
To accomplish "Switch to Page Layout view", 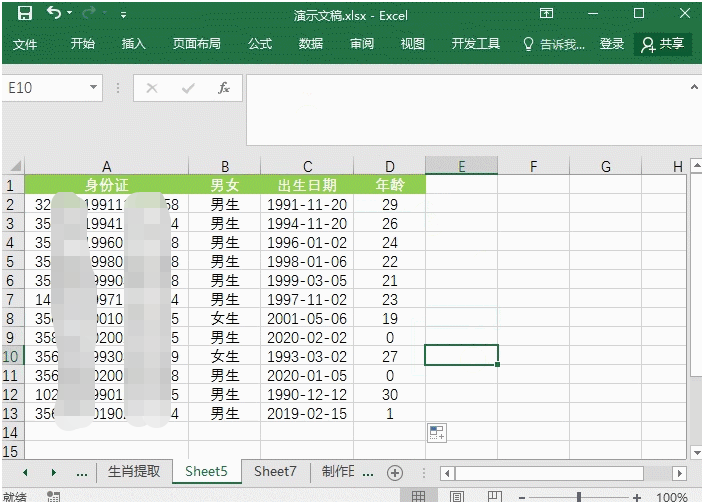I will tap(457, 496).
